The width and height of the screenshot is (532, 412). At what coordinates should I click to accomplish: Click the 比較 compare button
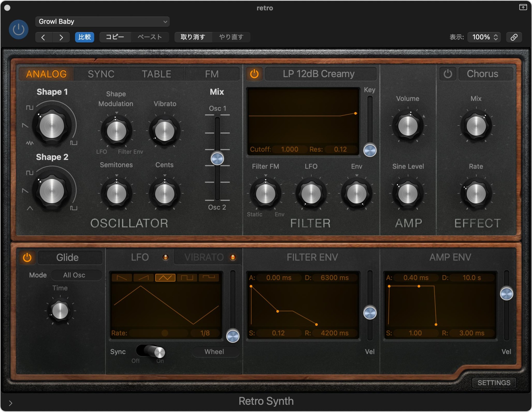tap(85, 37)
